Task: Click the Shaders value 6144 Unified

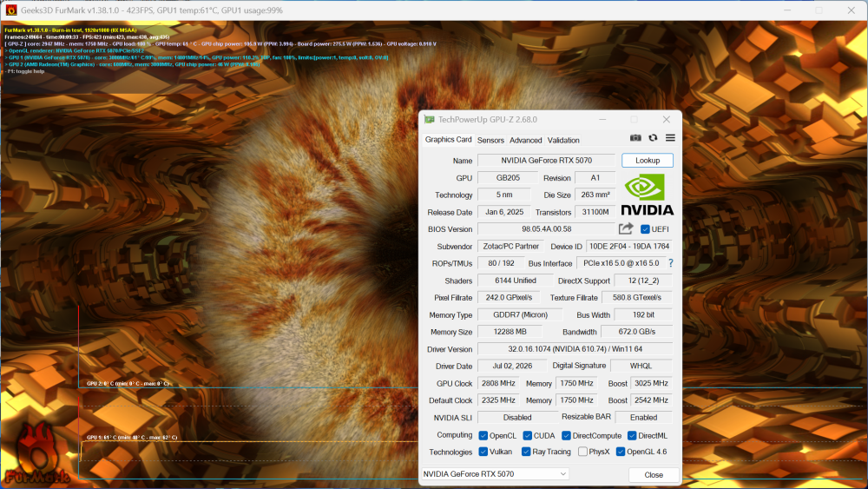Action: (516, 281)
